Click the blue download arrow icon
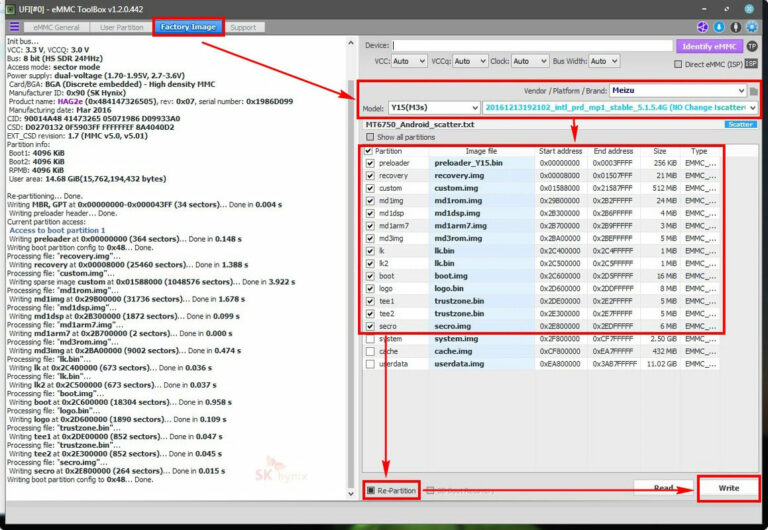 (720, 27)
